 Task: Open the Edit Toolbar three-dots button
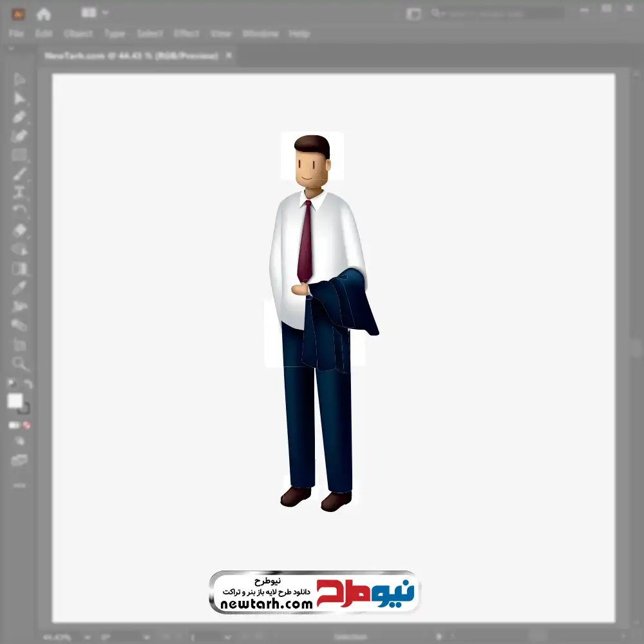click(19, 486)
